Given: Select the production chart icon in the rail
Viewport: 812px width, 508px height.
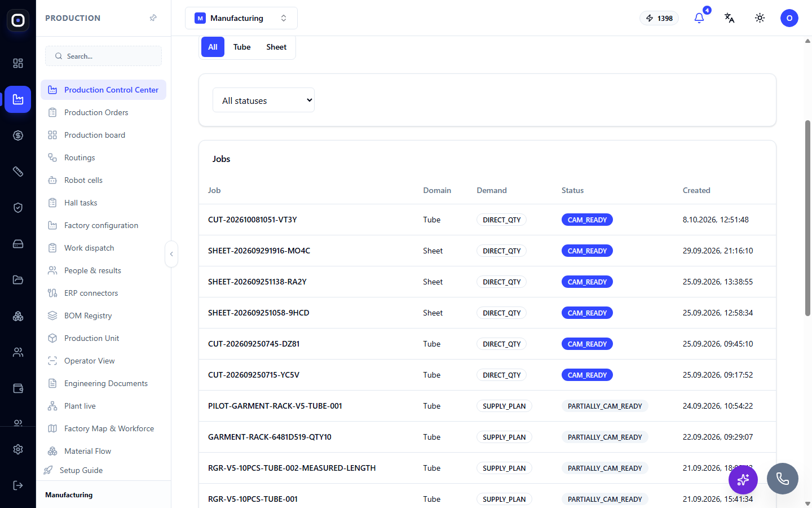Looking at the screenshot, I should [x=18, y=99].
